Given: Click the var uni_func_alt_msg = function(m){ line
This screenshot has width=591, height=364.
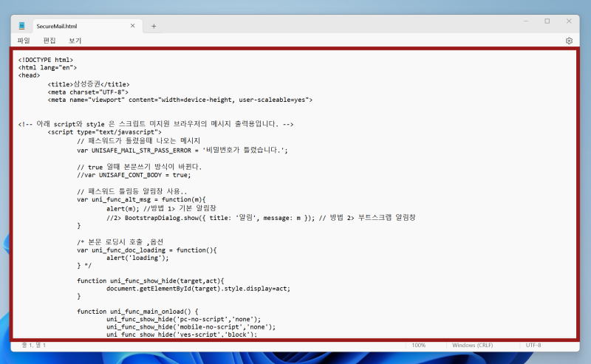Looking at the screenshot, I should [x=141, y=199].
